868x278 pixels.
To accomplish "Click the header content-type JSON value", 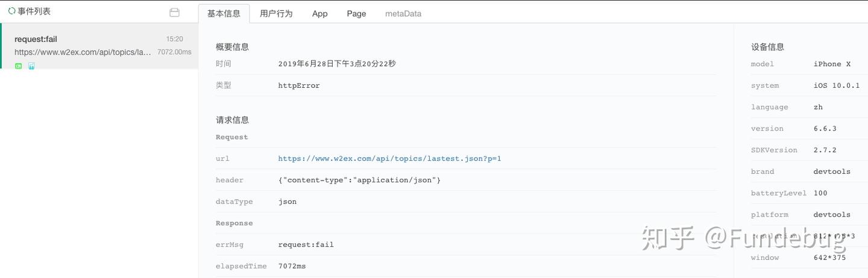I will pos(359,181).
